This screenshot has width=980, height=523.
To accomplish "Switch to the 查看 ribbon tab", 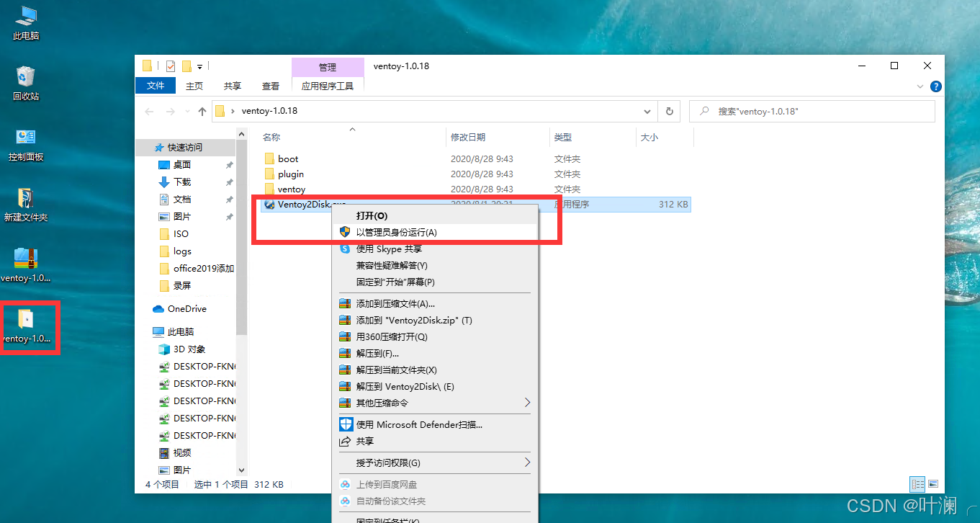I will pos(270,85).
